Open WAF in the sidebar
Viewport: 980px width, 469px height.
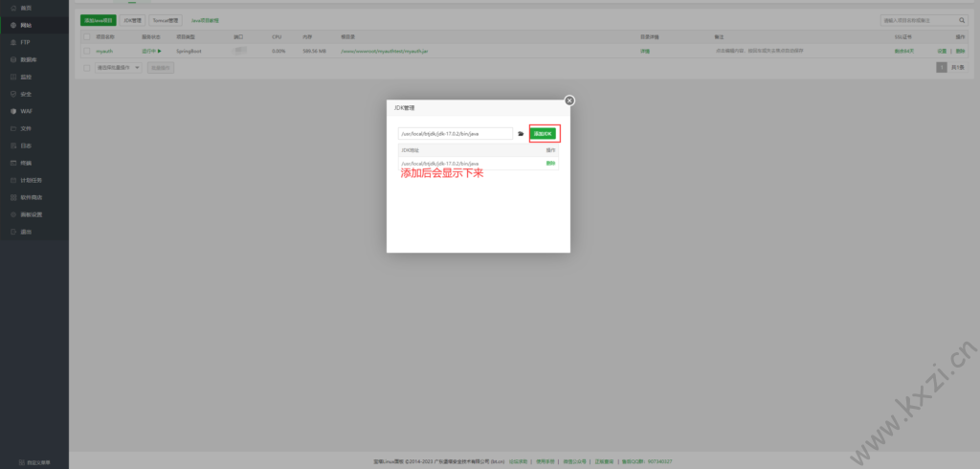pyautogui.click(x=26, y=111)
